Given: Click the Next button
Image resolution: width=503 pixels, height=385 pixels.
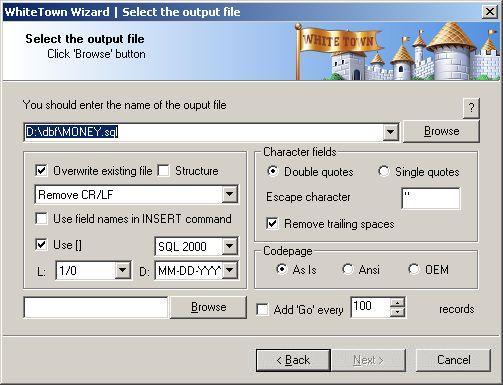Looking at the screenshot, I should point(368,360).
